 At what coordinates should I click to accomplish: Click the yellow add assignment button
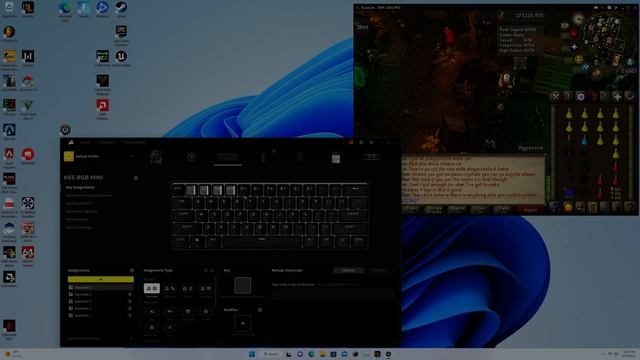[100, 279]
